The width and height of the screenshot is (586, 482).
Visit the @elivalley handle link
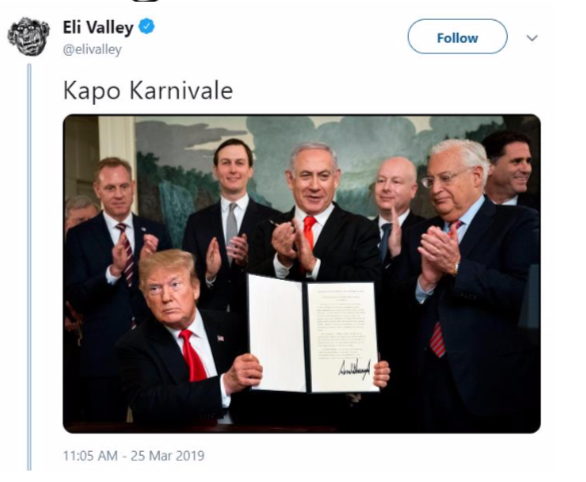click(x=92, y=50)
